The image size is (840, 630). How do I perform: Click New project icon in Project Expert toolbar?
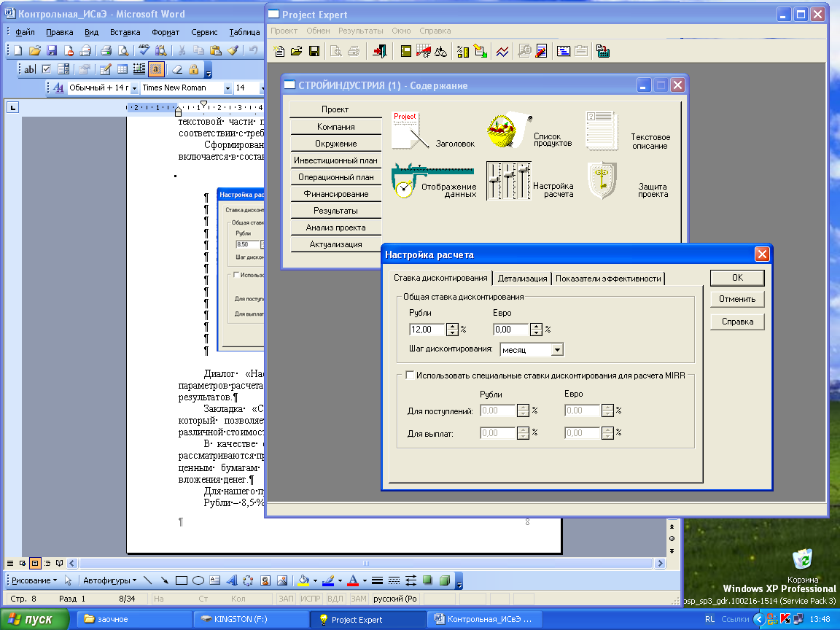(x=279, y=52)
